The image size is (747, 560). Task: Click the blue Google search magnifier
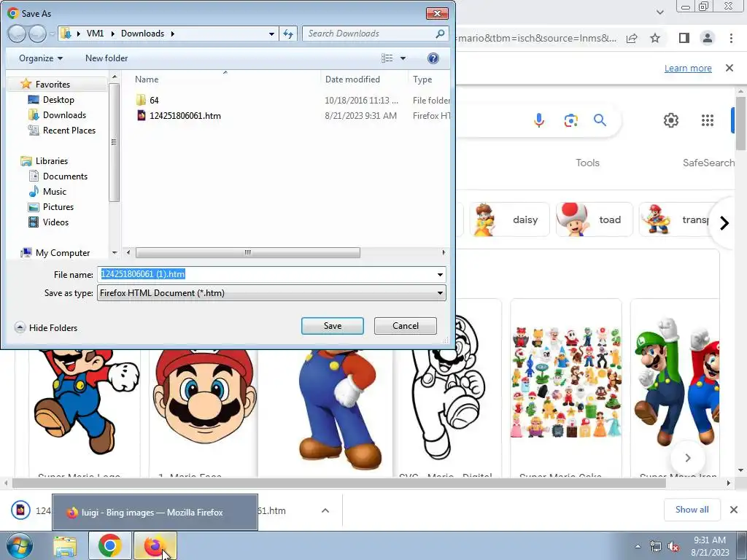point(600,120)
